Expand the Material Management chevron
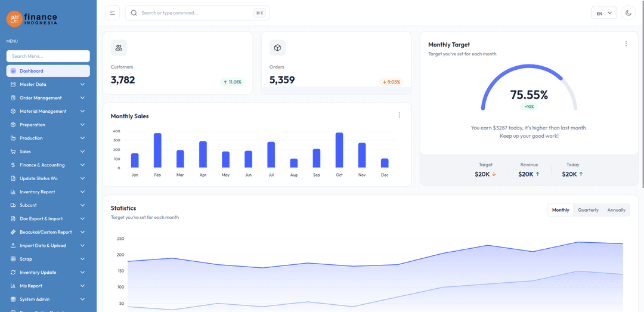 click(x=82, y=111)
